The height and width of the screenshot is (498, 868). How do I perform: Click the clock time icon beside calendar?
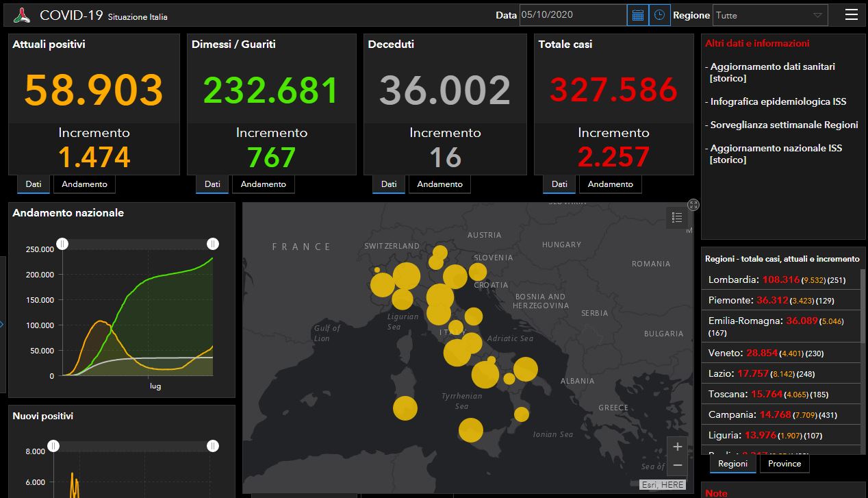[659, 15]
